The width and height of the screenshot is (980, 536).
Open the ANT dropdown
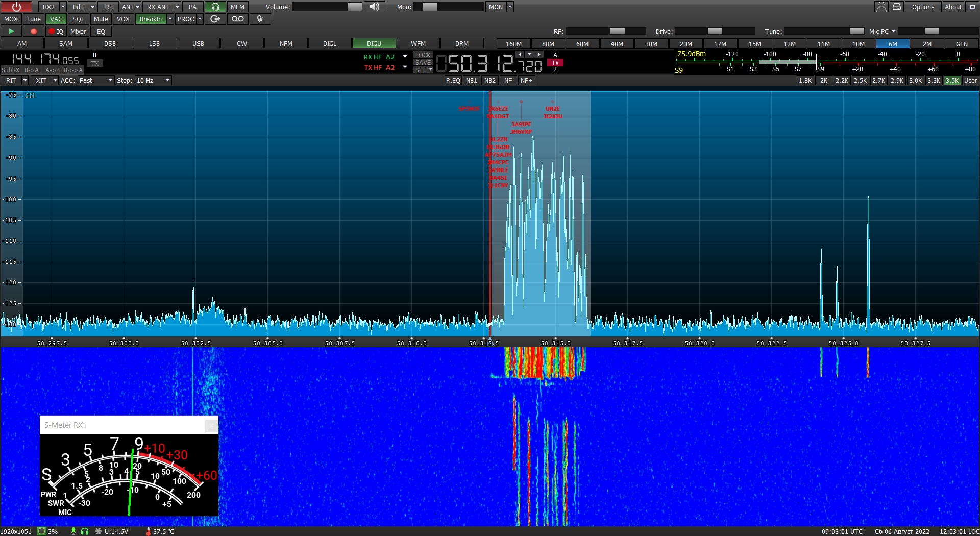tap(131, 7)
